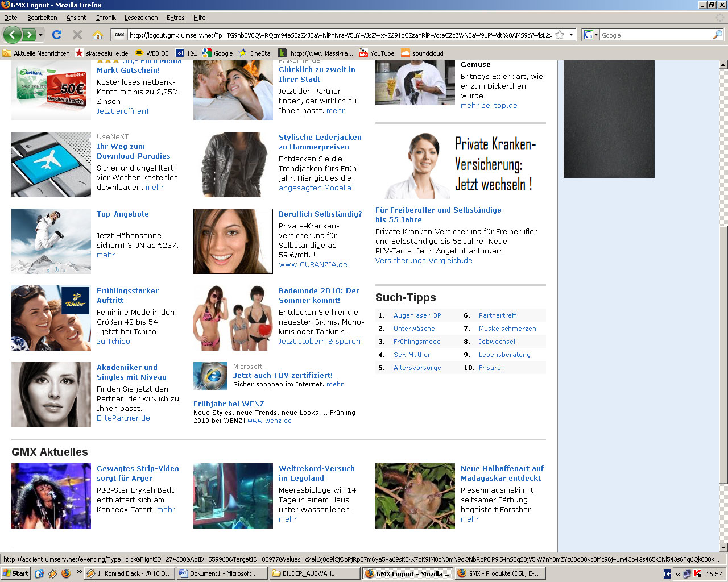Switch to BILDER_AUSWAHL folder taskbar item
Screen dimensions: 728x582
tap(315, 573)
